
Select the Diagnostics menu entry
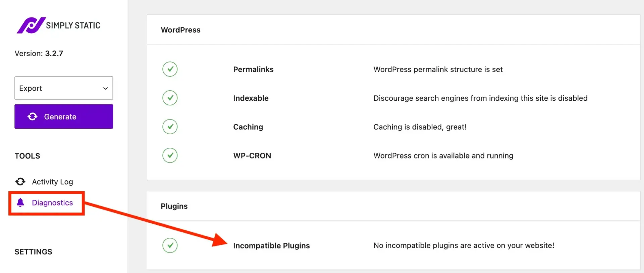(52, 202)
